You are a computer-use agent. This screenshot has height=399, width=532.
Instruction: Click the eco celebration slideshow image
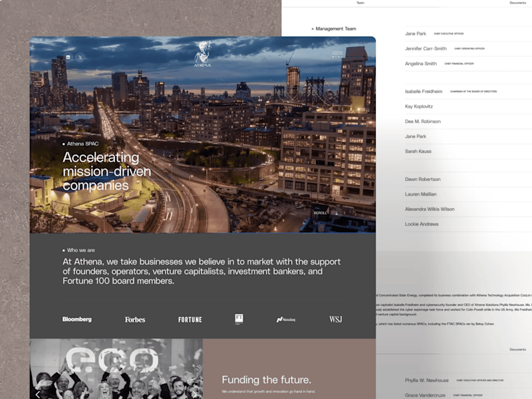pyautogui.click(x=116, y=369)
